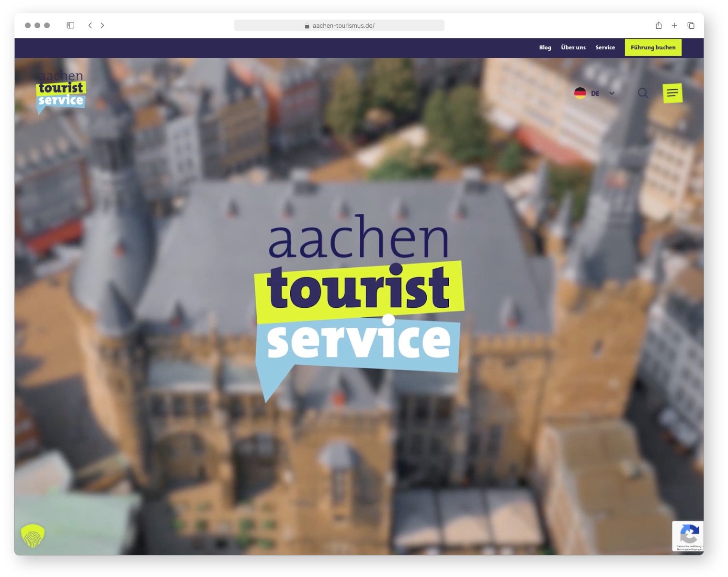
Task: Open the Über uns menu item
Action: click(x=573, y=47)
